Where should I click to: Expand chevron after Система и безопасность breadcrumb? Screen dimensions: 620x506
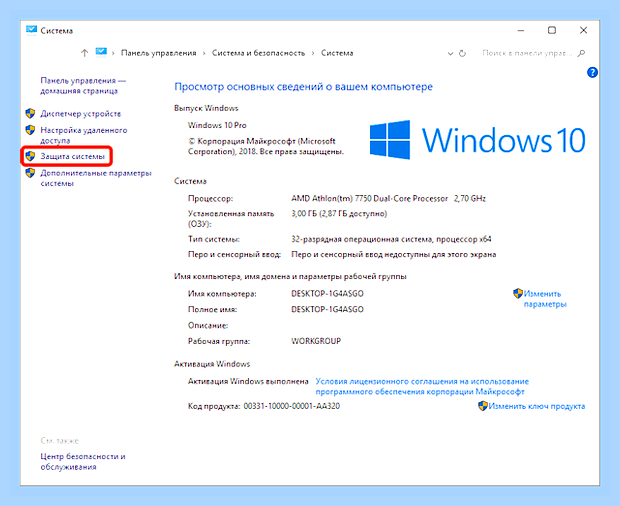click(313, 53)
